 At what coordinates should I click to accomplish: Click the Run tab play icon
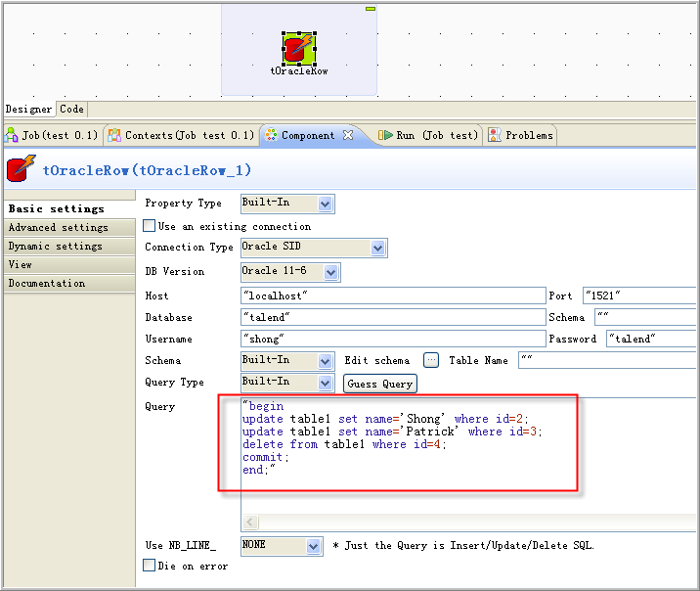click(385, 135)
